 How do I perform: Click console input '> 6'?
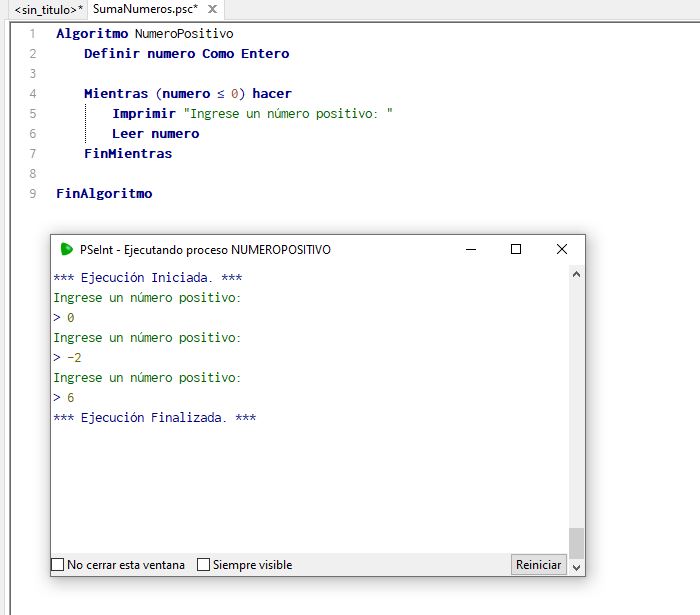click(x=64, y=398)
